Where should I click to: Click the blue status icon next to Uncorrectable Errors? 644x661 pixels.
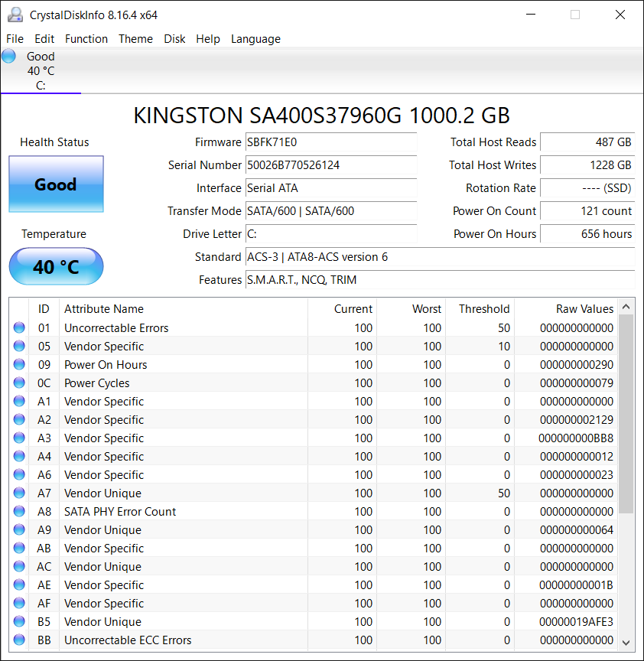tap(17, 327)
